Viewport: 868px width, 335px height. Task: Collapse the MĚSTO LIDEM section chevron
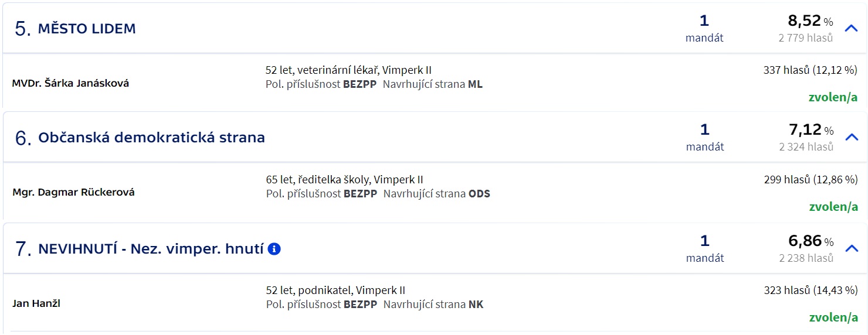point(851,28)
